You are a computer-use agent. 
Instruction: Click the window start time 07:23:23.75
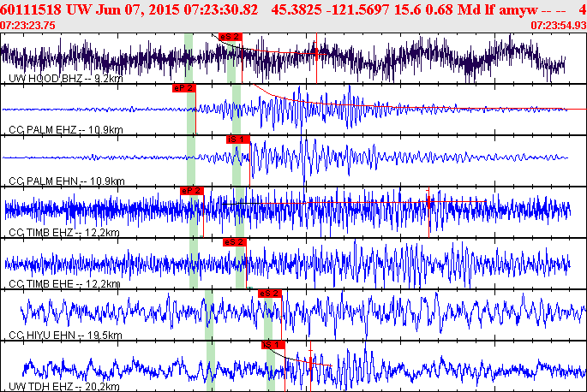pyautogui.click(x=27, y=26)
